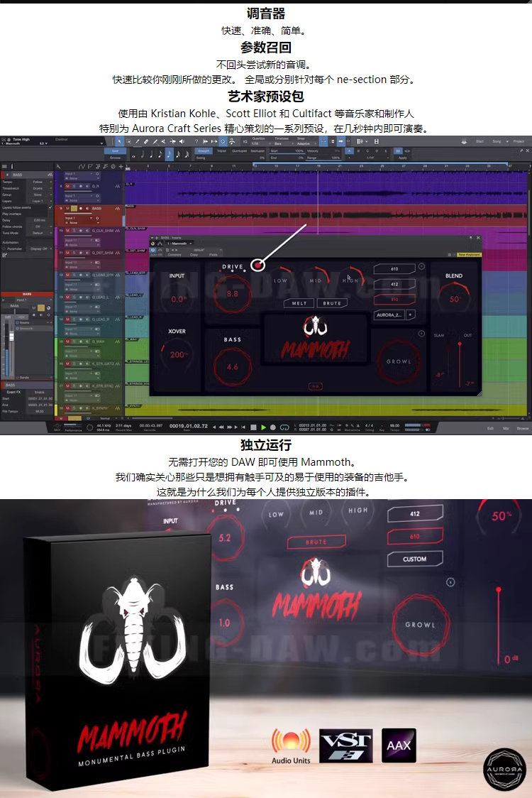Click the Stop button in transport
532x798 pixels.
tap(253, 427)
